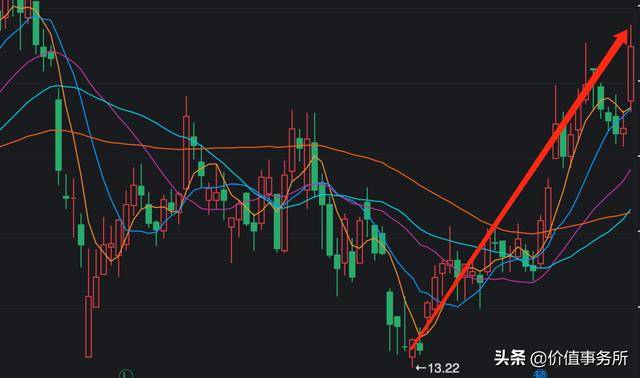Image resolution: width=640 pixels, height=378 pixels.
Task: Click the blue circular event marker
Action: [541, 374]
